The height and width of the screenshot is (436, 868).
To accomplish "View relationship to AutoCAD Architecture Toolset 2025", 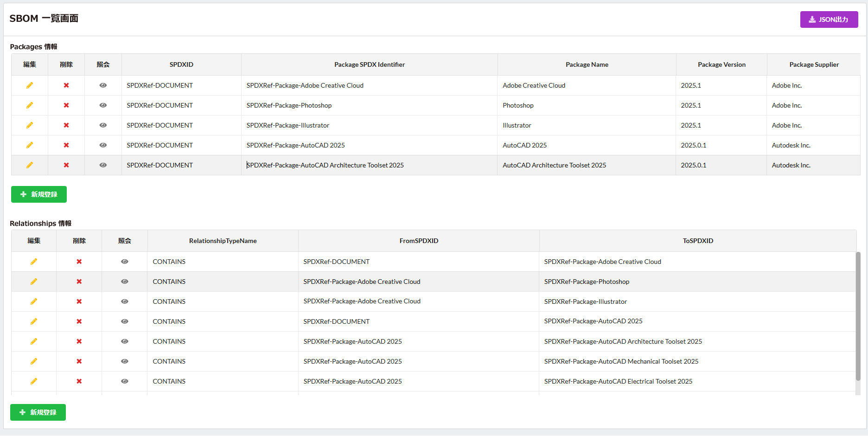I will click(125, 341).
